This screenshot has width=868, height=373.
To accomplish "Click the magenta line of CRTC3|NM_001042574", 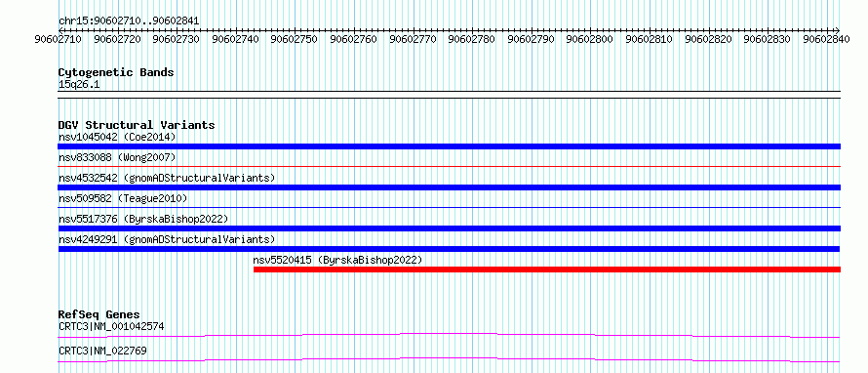I will 450,335.
